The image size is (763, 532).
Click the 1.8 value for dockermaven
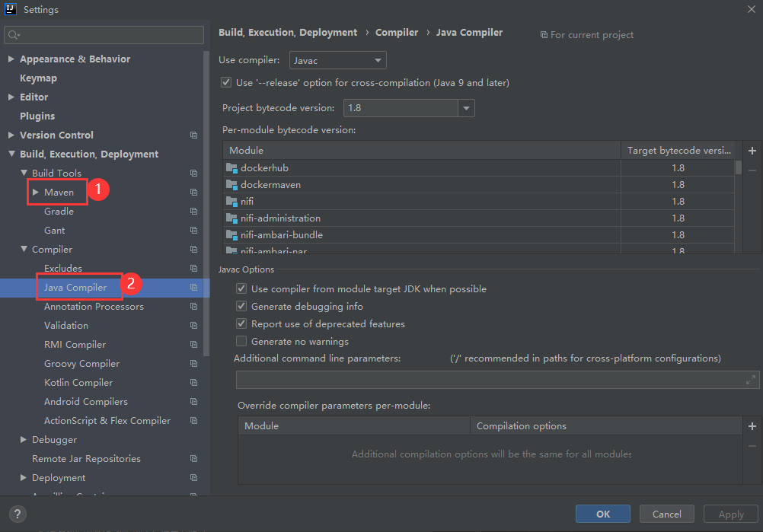[678, 185]
